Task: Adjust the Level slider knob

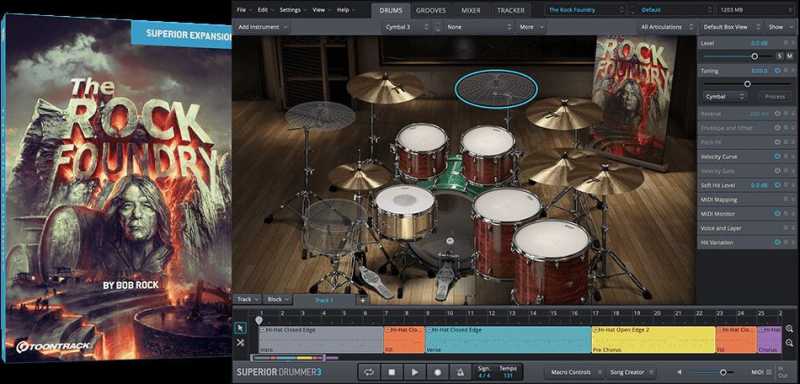Action: tap(755, 56)
